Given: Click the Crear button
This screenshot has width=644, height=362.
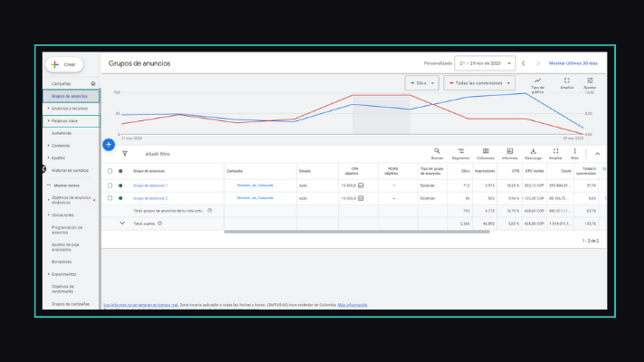Looking at the screenshot, I should (64, 64).
